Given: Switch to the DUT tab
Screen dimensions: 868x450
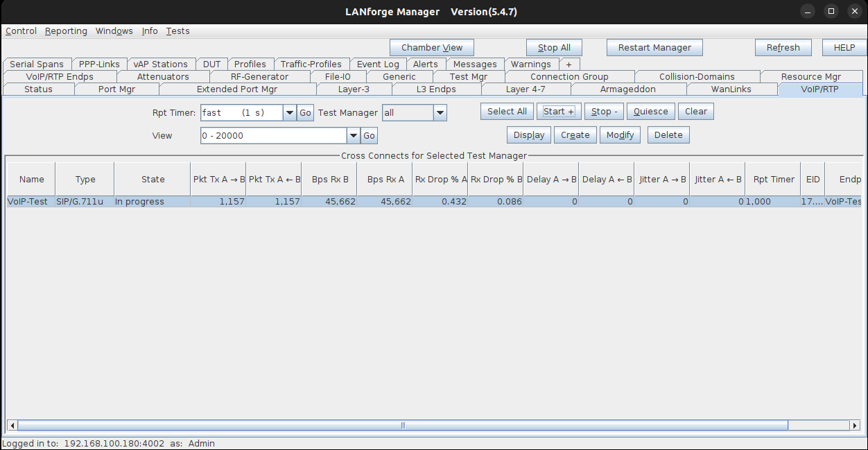Looking at the screenshot, I should tap(211, 64).
